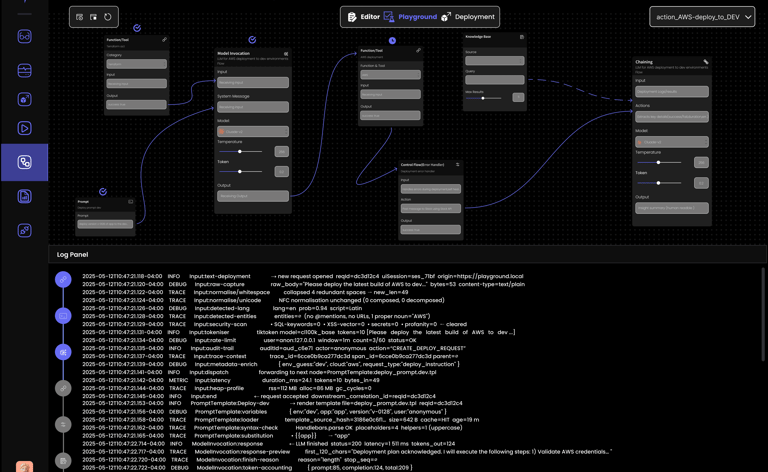Click check status badge above Transform Function/Tool node
This screenshot has height=472, width=768.
click(x=137, y=28)
